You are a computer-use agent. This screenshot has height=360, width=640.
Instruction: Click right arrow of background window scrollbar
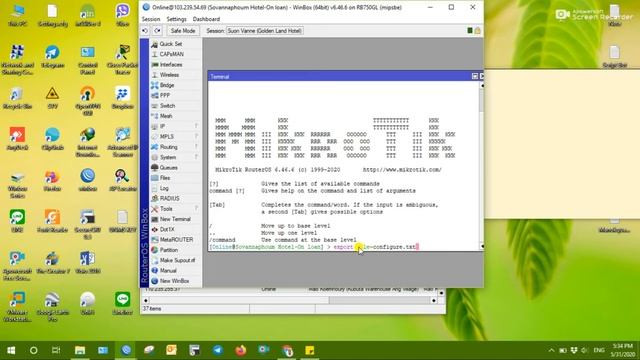(433, 300)
